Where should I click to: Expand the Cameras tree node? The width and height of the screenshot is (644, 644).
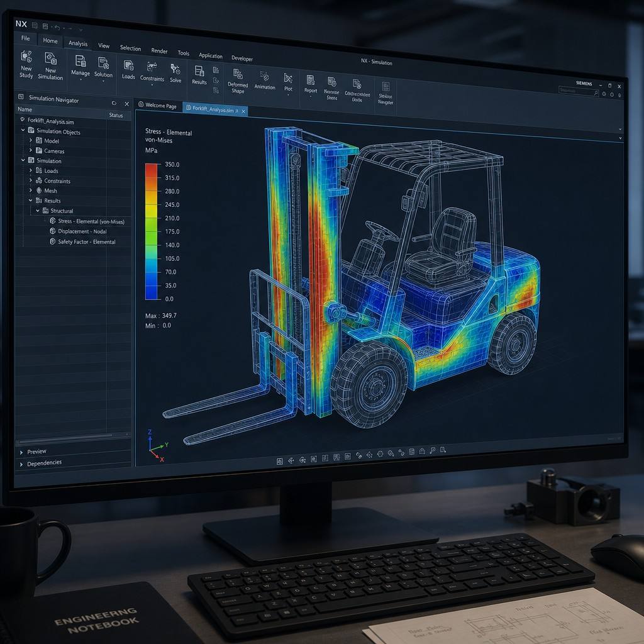pos(30,150)
